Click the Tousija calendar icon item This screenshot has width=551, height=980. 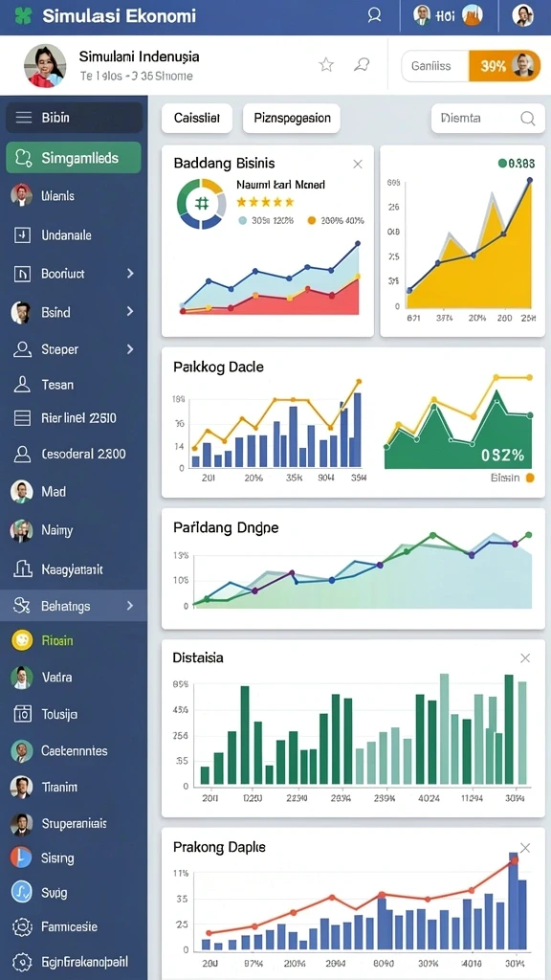(x=22, y=713)
